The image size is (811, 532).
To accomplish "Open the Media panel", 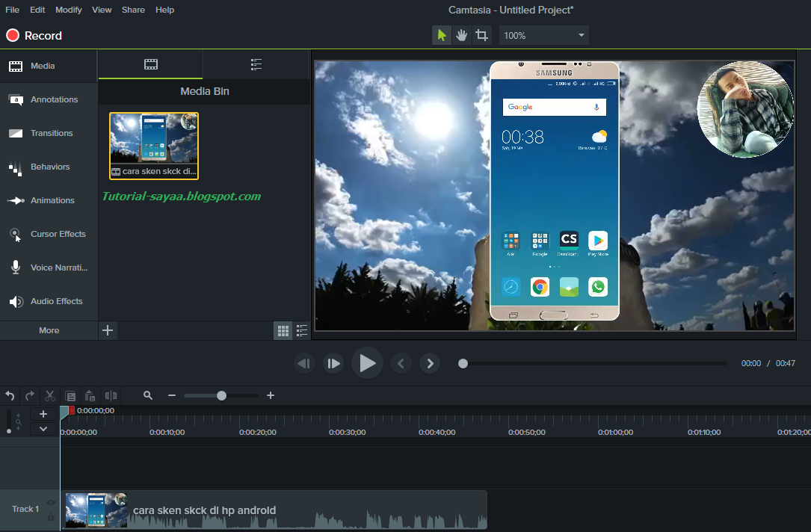I will click(49, 66).
